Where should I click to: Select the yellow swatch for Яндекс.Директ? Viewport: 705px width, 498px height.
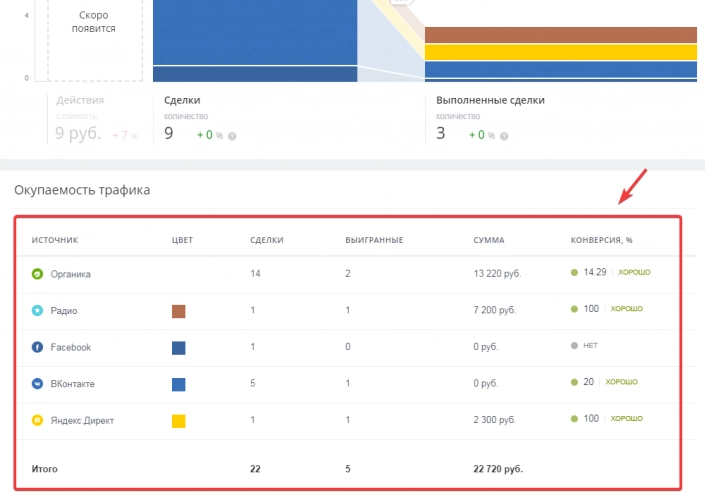179,420
